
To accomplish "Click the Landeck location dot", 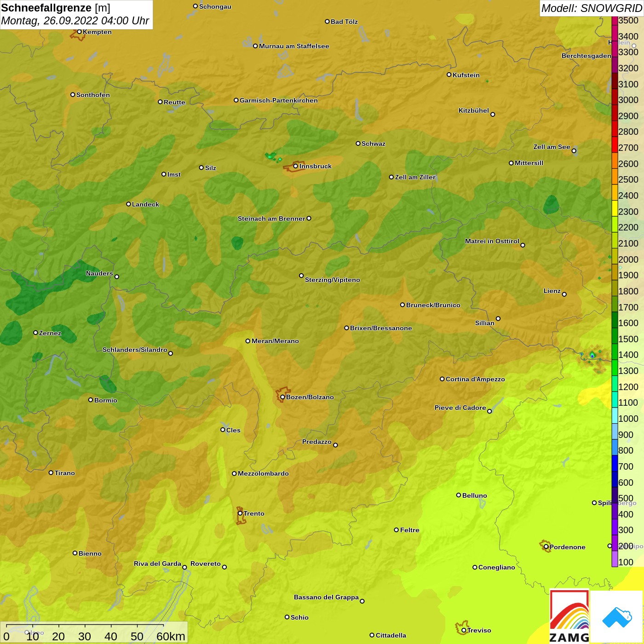I will [128, 204].
